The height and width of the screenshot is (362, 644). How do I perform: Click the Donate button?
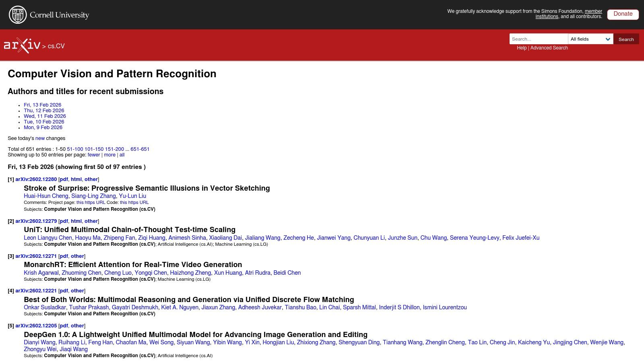pyautogui.click(x=623, y=14)
